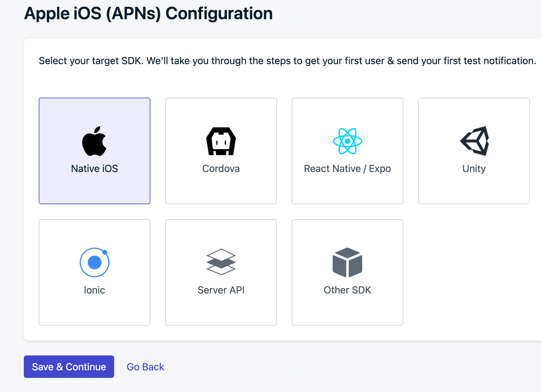Choose the Server API text label
The width and height of the screenshot is (541, 392).
coord(221,290)
